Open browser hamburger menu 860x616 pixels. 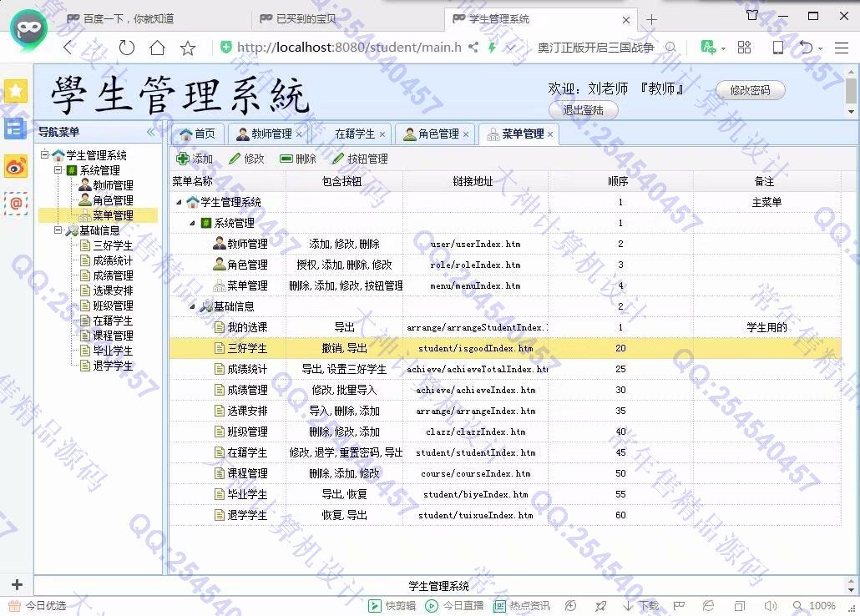coord(842,48)
